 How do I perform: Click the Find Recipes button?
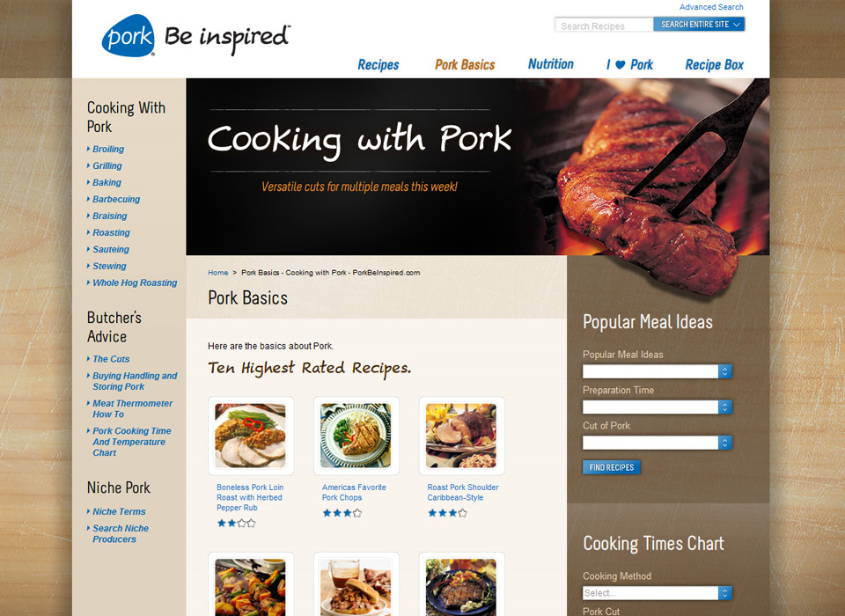pos(612,467)
